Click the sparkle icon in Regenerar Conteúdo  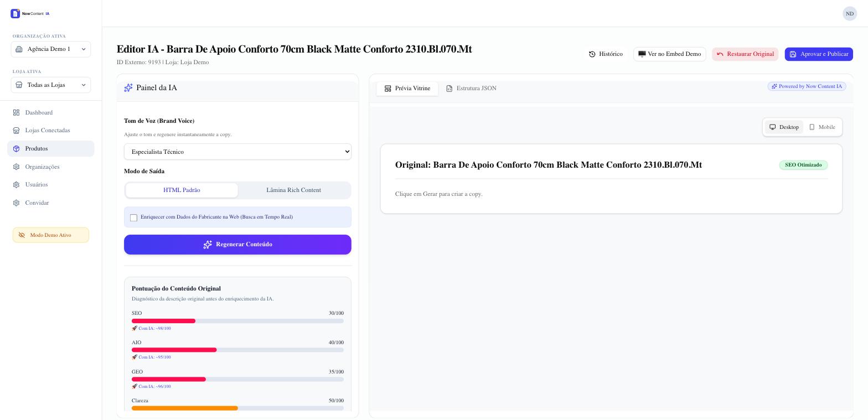(x=208, y=245)
